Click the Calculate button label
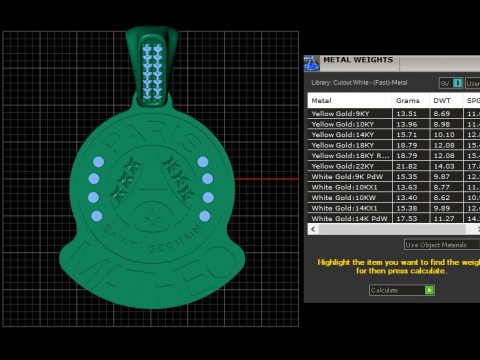The image size is (480, 360). [384, 290]
